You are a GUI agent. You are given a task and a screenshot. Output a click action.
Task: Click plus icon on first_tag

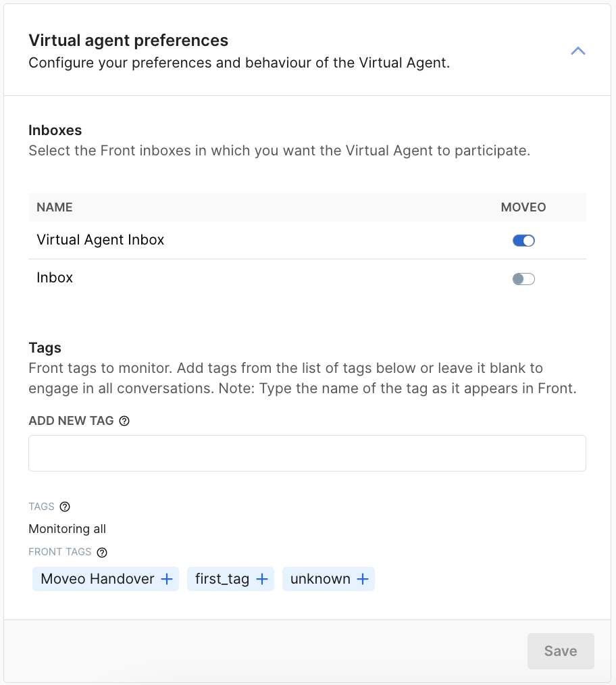coord(262,580)
